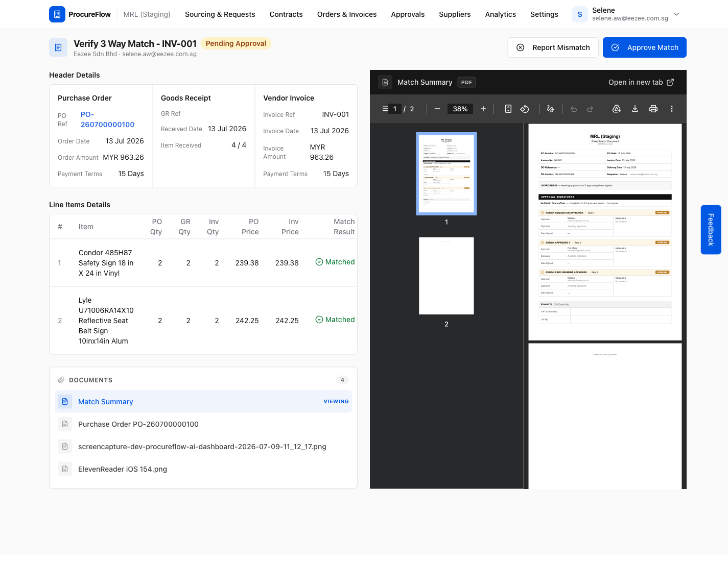Click Matched status for Condor 485H87
728x562 pixels.
pyautogui.click(x=335, y=262)
